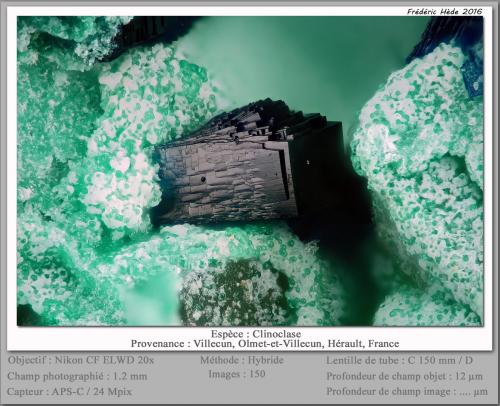
Task: Click the dark crystal in the top left corner
Action: coord(147,33)
